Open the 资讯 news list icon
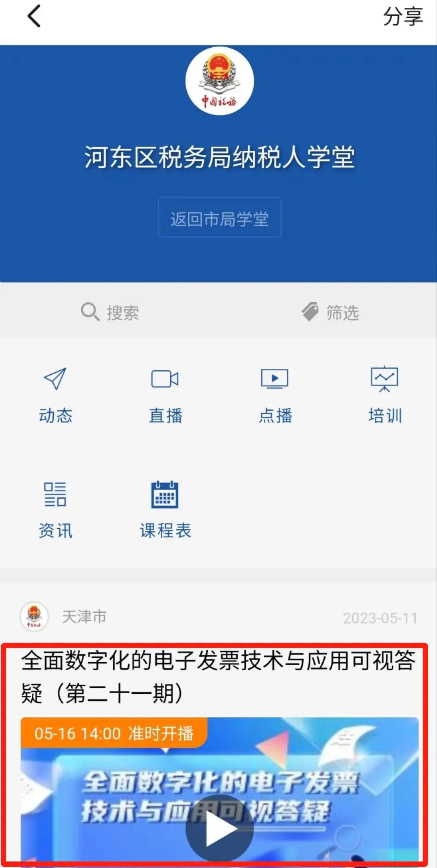The image size is (437, 868). (55, 494)
